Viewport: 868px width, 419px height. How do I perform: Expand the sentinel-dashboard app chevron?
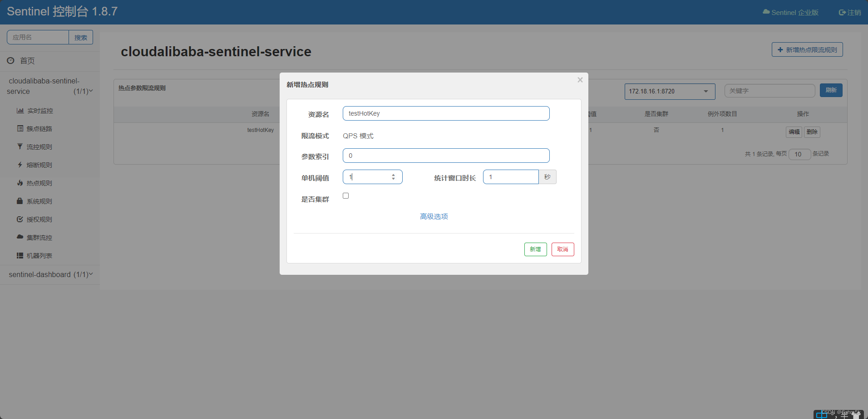point(91,274)
